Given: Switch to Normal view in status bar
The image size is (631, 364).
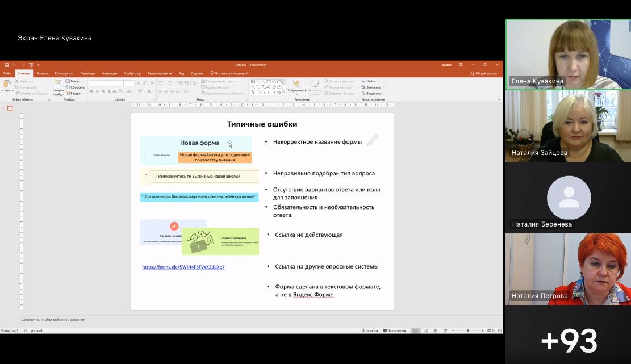Looking at the screenshot, I should tap(415, 330).
